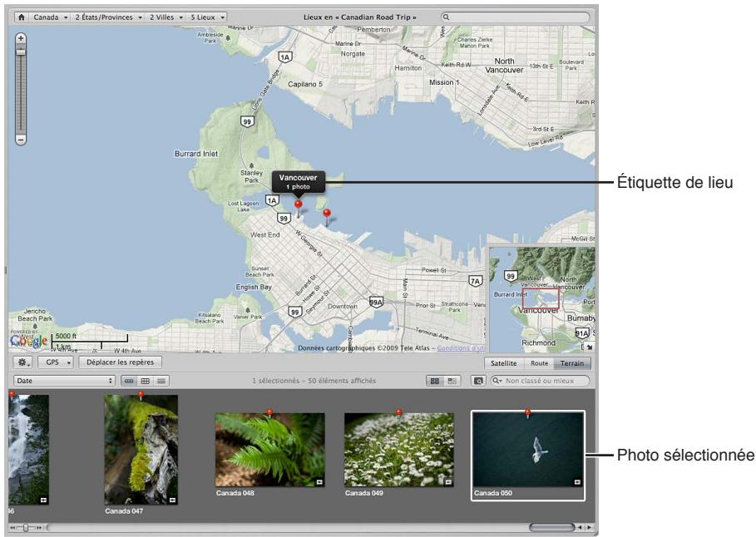Screen dimensions: 756x537
Task: Select the Canada 048 fern thumbnail
Action: [269, 449]
